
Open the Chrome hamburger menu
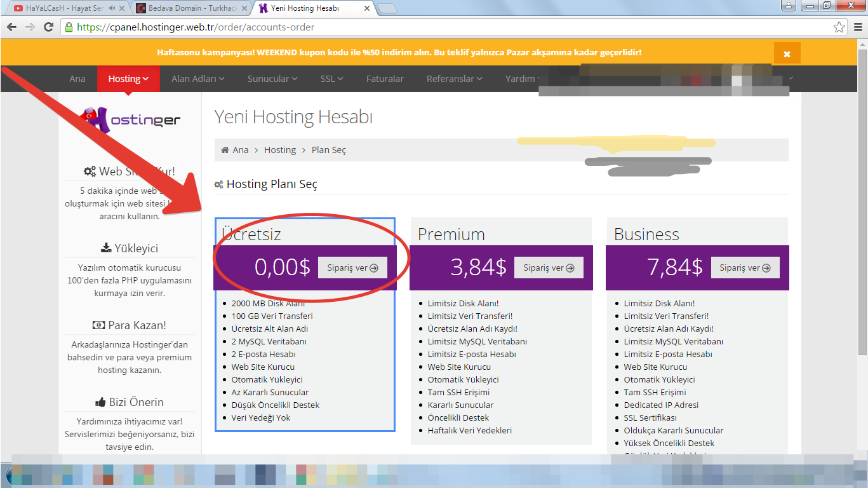[857, 27]
